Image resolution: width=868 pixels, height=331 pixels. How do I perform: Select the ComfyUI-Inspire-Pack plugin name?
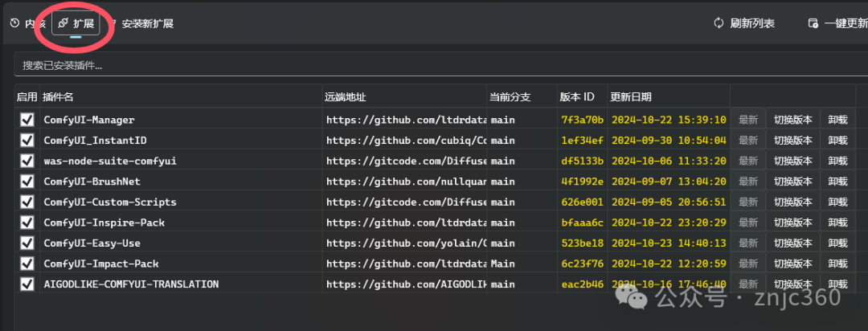click(104, 222)
